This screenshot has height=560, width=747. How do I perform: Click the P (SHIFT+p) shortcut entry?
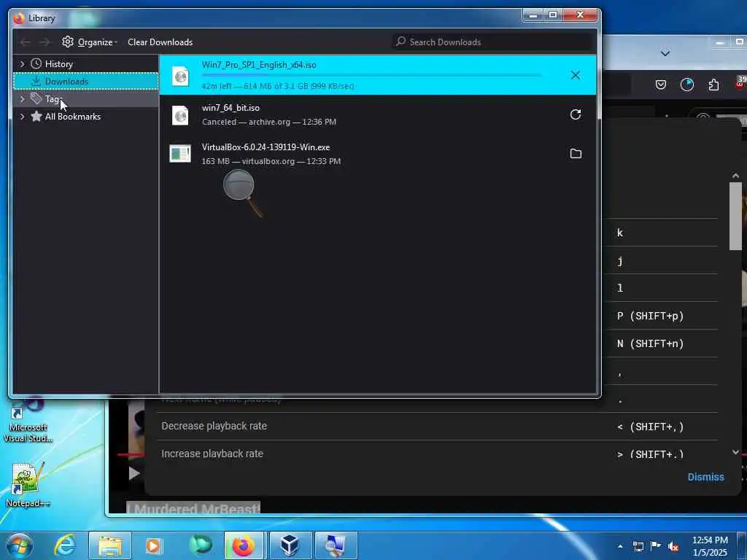pos(650,316)
